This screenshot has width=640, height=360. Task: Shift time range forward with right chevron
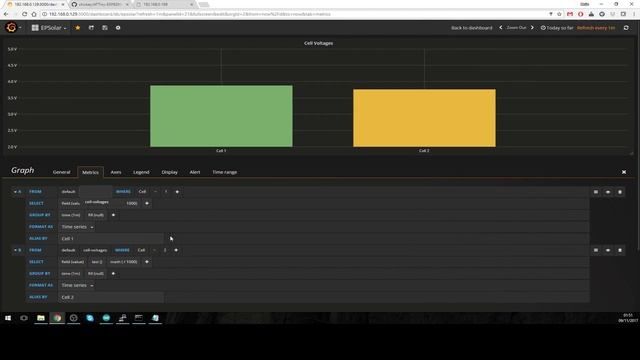tap(532, 28)
